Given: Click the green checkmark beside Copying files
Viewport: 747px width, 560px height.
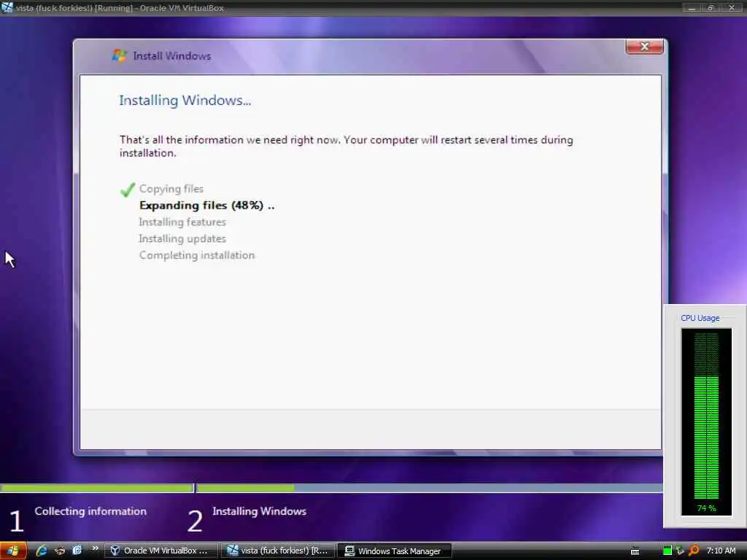Looking at the screenshot, I should pyautogui.click(x=127, y=190).
